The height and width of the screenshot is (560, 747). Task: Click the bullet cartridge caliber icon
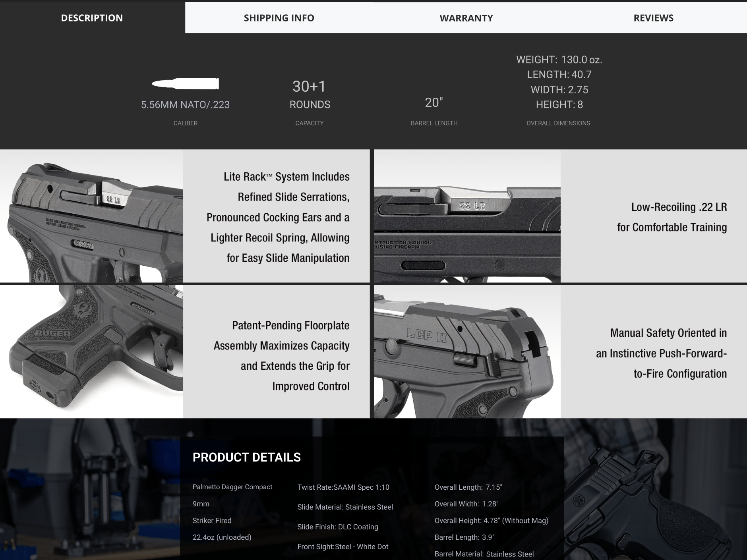click(x=185, y=84)
